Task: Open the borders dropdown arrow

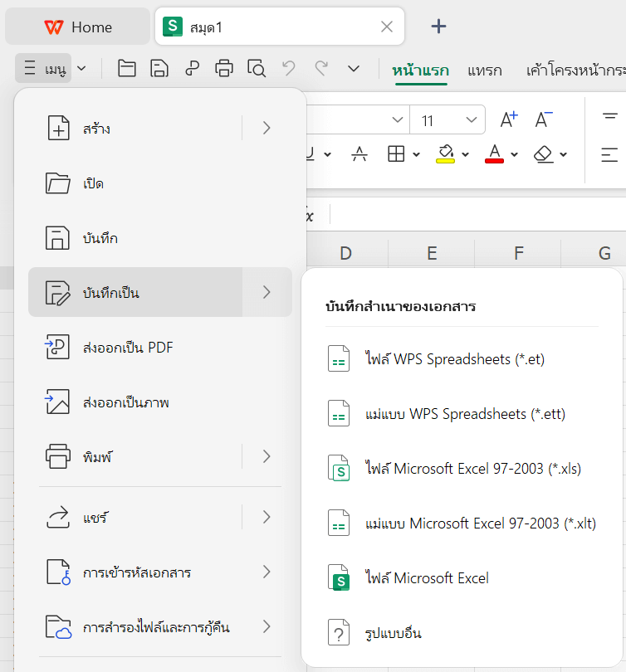Action: (416, 154)
